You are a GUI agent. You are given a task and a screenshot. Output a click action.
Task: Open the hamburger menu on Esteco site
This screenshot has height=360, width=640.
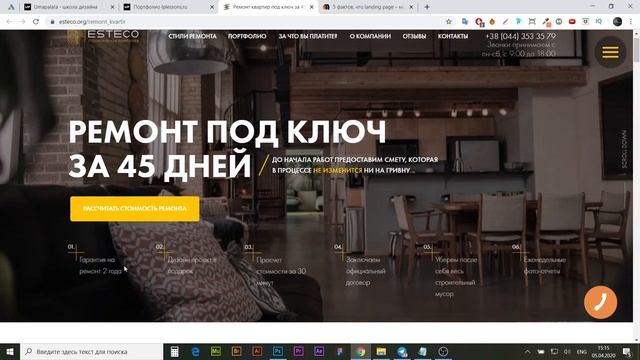pos(610,52)
